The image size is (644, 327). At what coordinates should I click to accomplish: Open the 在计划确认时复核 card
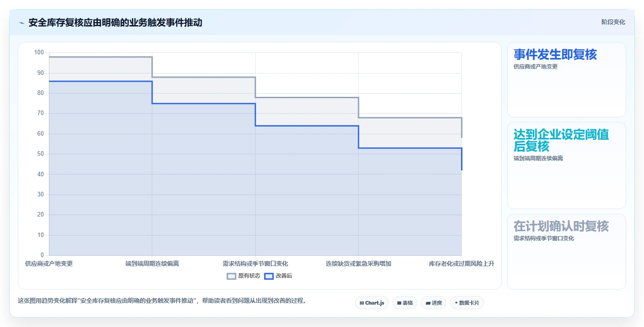point(567,252)
